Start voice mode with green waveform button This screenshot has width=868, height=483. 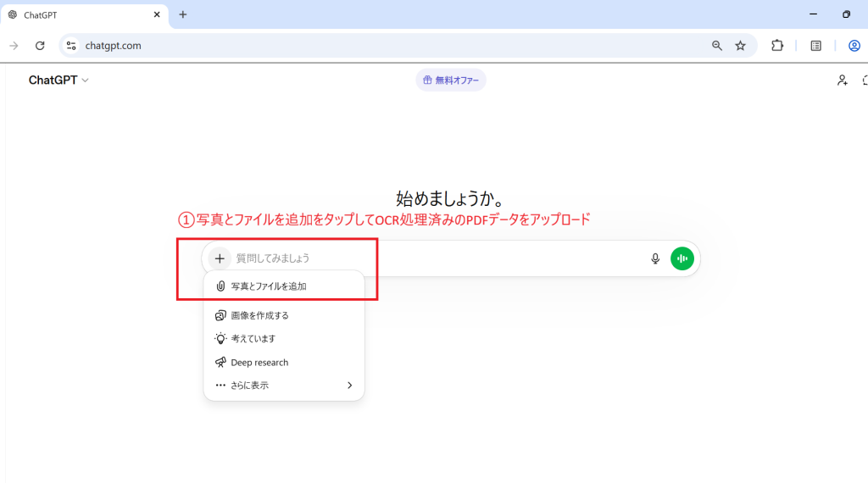click(x=682, y=258)
